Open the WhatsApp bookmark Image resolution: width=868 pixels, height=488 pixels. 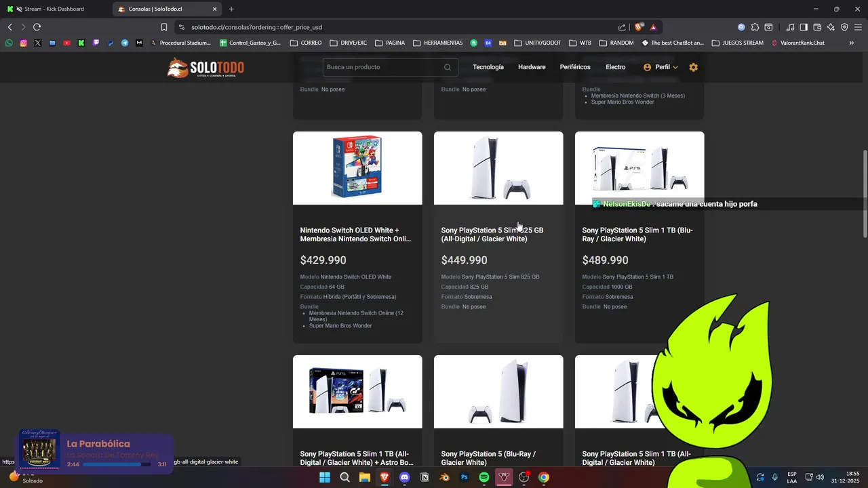pyautogui.click(x=9, y=43)
